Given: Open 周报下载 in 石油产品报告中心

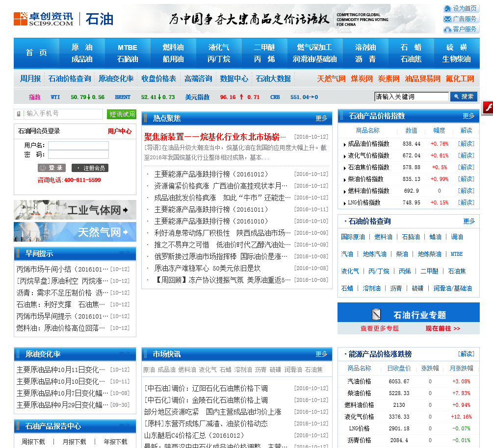Looking at the screenshot, I should pyautogui.click(x=33, y=442).
